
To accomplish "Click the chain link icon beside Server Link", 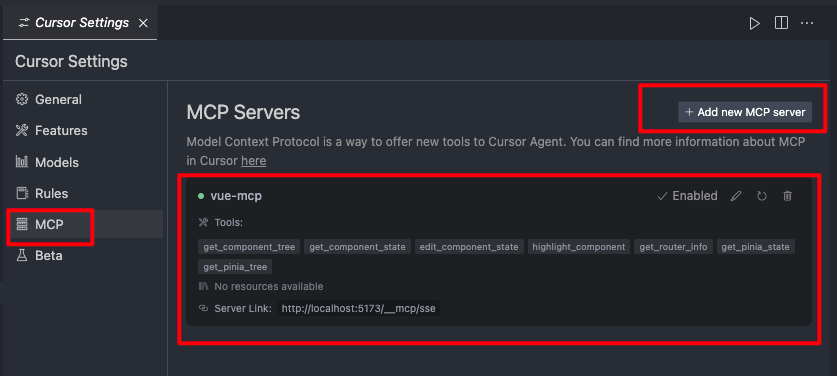I will [203, 308].
